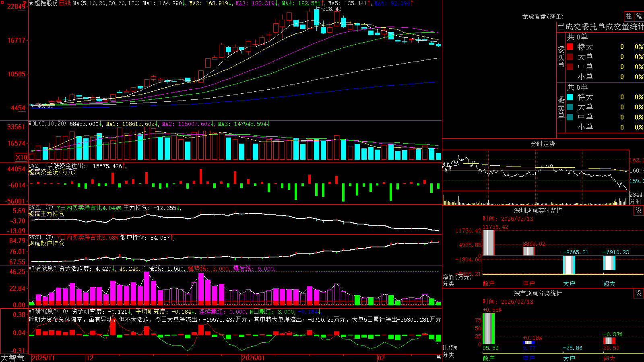This screenshot has width=644, height=362.
Task: Click the star icon before 超捷股份
Action: coord(31,3)
